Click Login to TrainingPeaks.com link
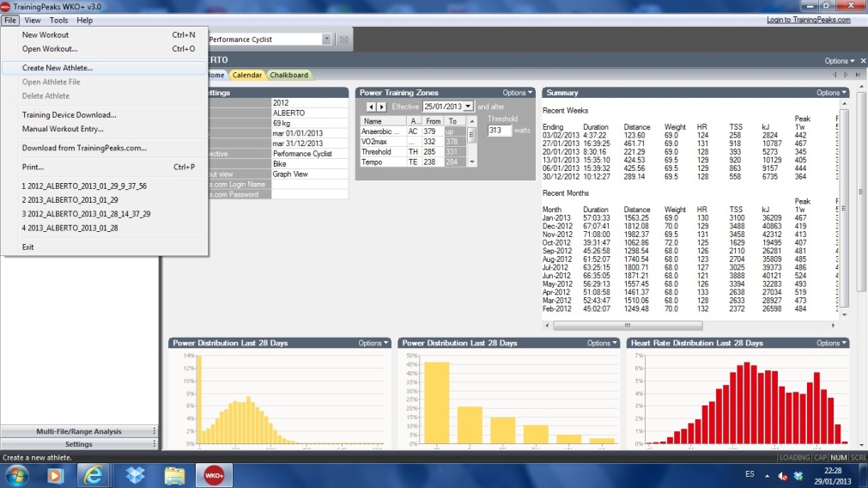This screenshot has width=868, height=488. click(807, 20)
